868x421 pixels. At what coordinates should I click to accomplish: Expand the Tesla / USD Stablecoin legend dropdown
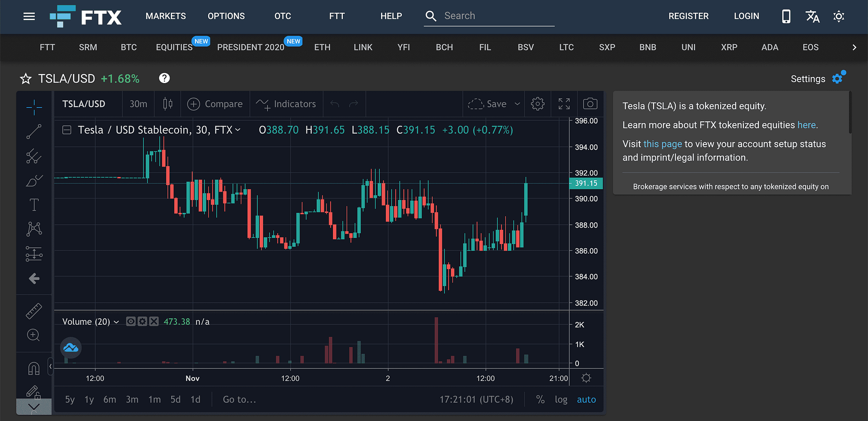point(238,130)
